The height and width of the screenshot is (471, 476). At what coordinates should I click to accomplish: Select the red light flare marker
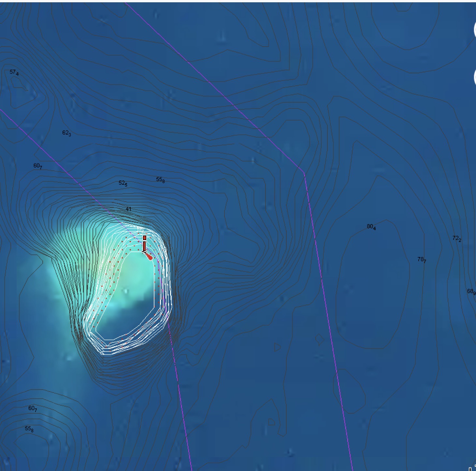pos(149,257)
